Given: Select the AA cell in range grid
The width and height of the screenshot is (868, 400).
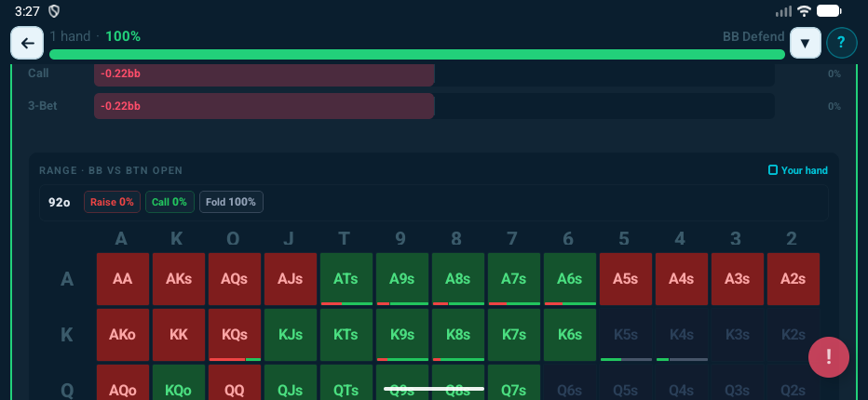Looking at the screenshot, I should 122,279.
